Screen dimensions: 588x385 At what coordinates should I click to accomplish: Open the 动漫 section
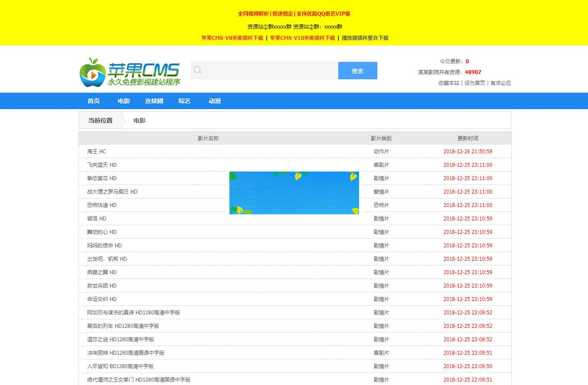[x=215, y=101]
